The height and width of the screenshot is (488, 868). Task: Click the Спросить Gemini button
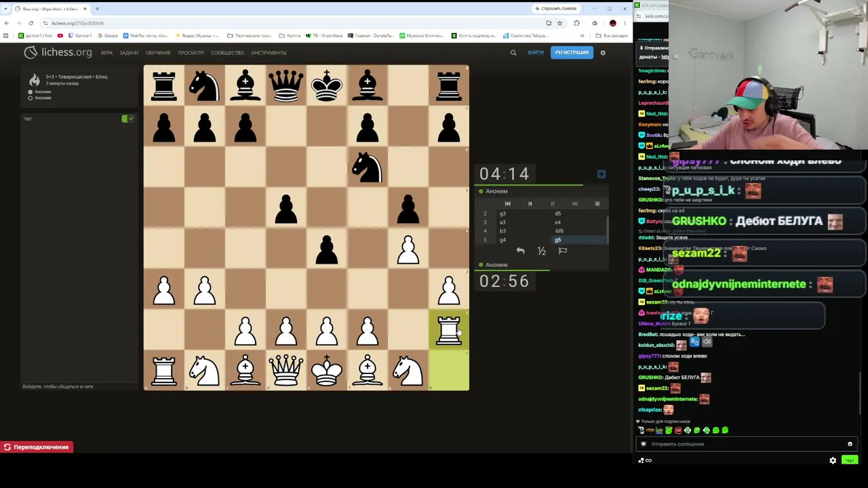pos(556,9)
